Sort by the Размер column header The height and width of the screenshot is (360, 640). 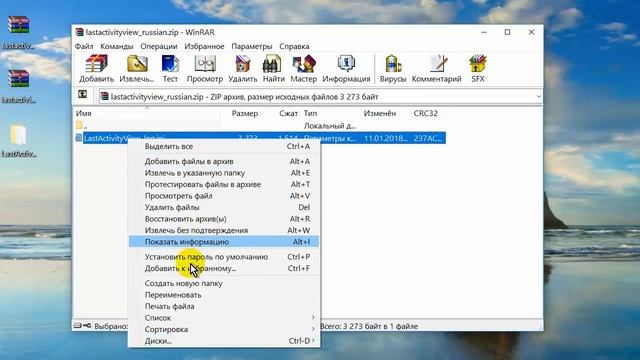244,113
